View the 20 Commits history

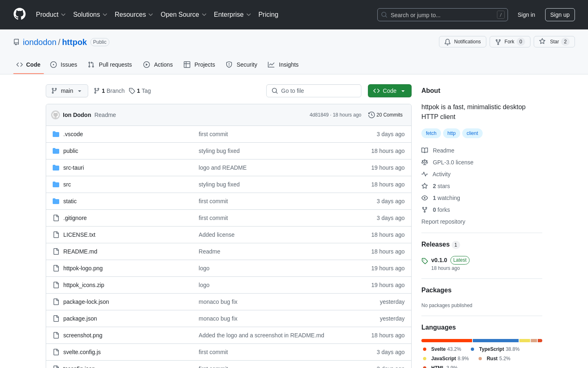(385, 115)
